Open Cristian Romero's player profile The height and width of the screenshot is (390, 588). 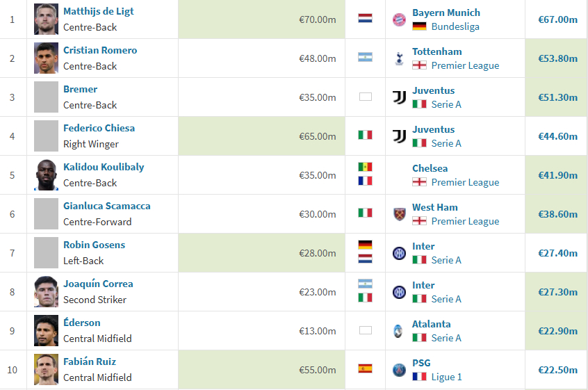tap(100, 50)
